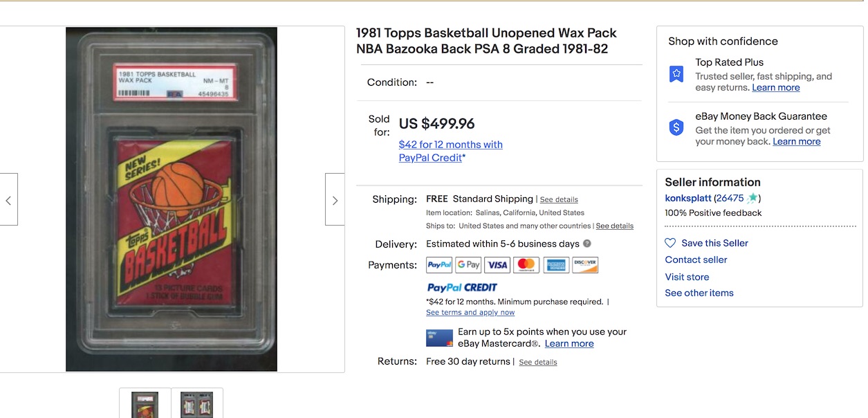Image resolution: width=868 pixels, height=418 pixels.
Task: Click the American Express icon
Action: click(556, 265)
